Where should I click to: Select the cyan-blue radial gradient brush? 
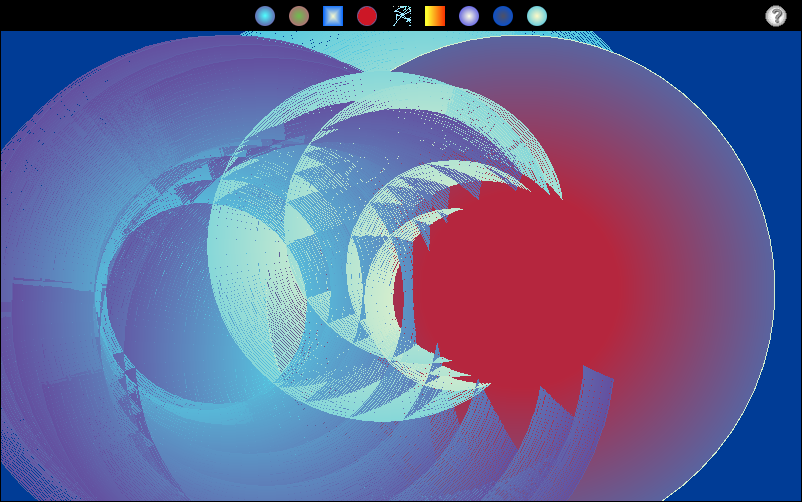(265, 16)
